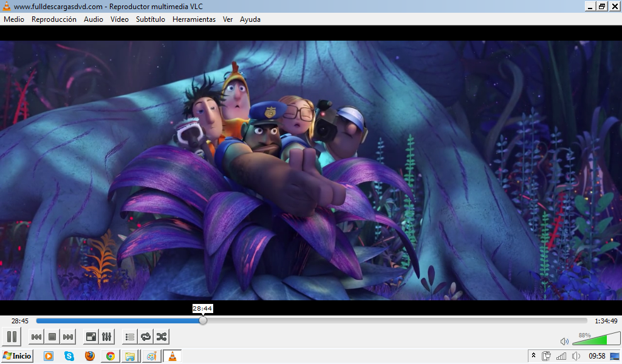Image resolution: width=622 pixels, height=364 pixels.
Task: Open the Vídeo menu
Action: (x=120, y=19)
